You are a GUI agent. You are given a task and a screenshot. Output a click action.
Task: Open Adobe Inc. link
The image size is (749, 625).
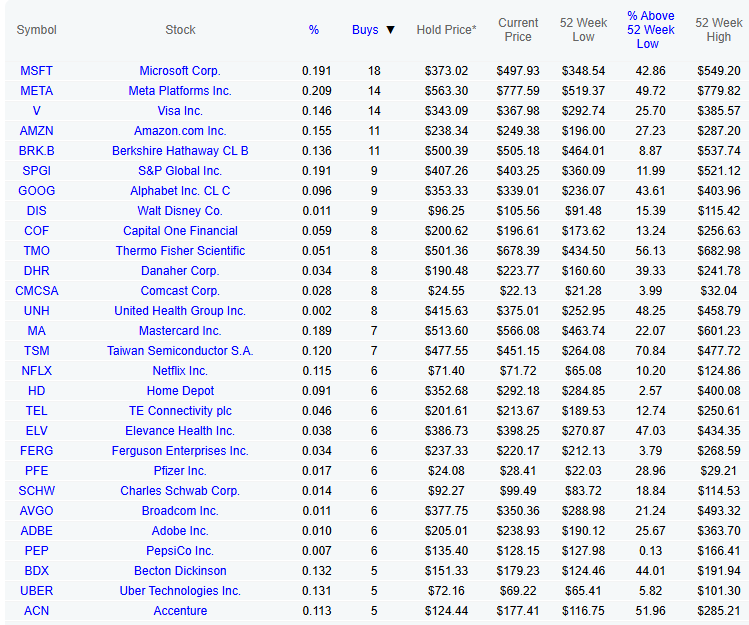click(x=180, y=532)
